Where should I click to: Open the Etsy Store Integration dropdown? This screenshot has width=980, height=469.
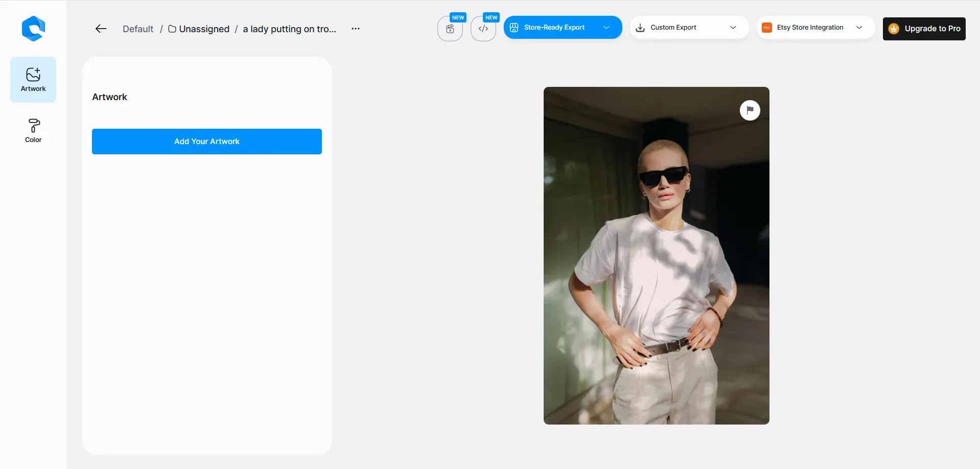859,28
